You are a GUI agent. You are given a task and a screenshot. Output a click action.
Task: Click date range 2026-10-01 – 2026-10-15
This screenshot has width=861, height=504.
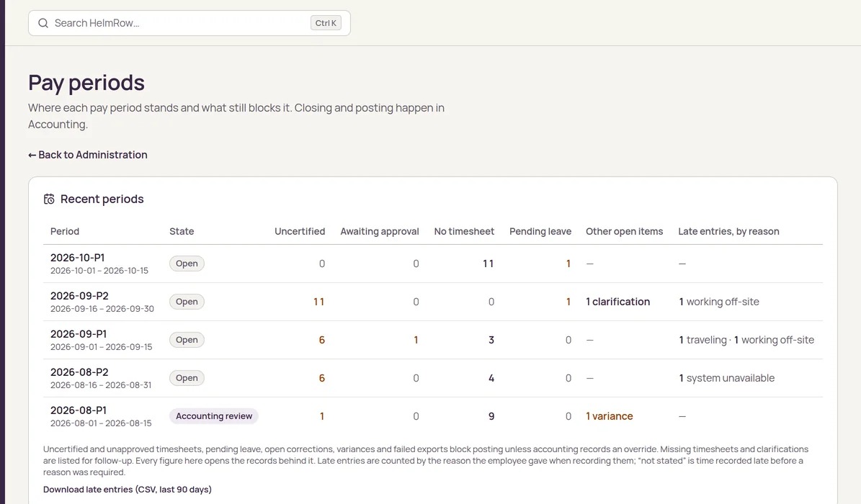(99, 271)
